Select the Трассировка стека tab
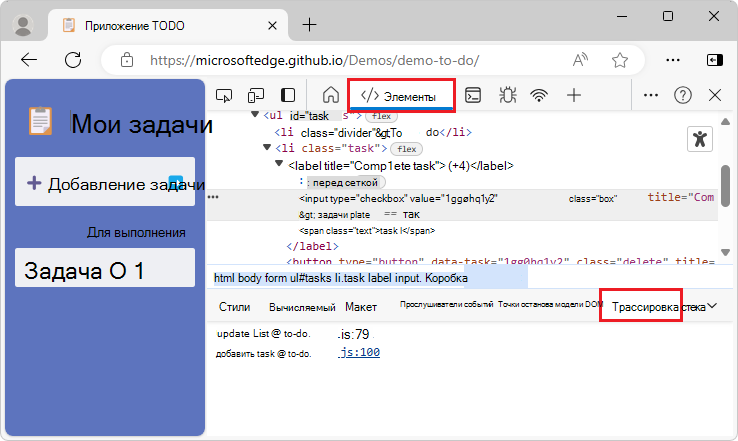Viewport: 738px width, 441px height. [x=658, y=307]
